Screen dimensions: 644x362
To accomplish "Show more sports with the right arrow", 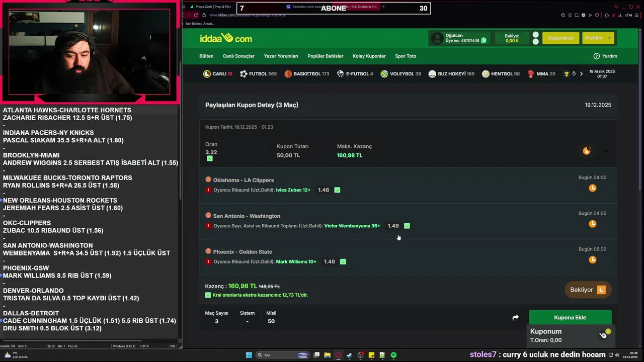I will tap(582, 74).
